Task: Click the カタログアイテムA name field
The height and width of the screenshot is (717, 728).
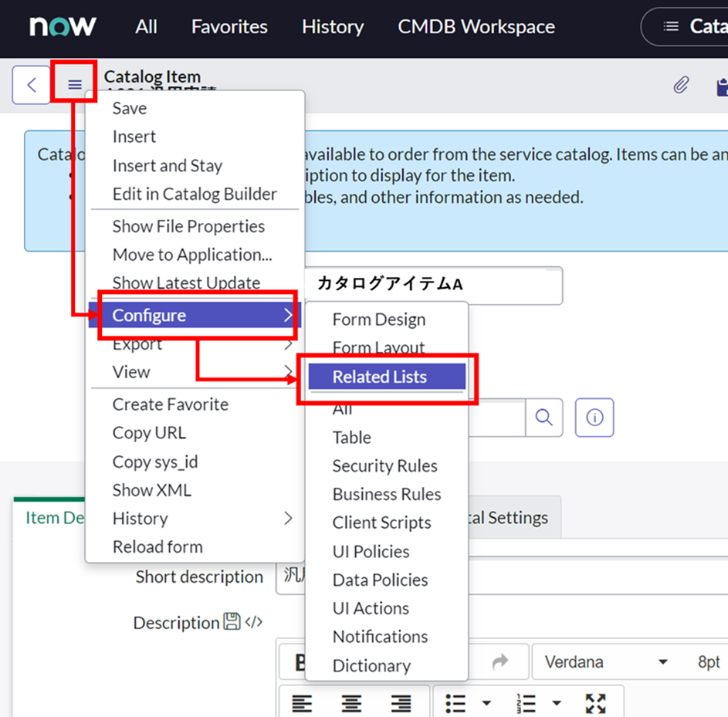Action: click(434, 284)
